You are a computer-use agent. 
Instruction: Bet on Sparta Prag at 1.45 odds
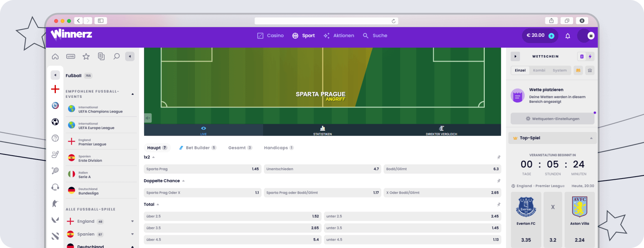202,169
